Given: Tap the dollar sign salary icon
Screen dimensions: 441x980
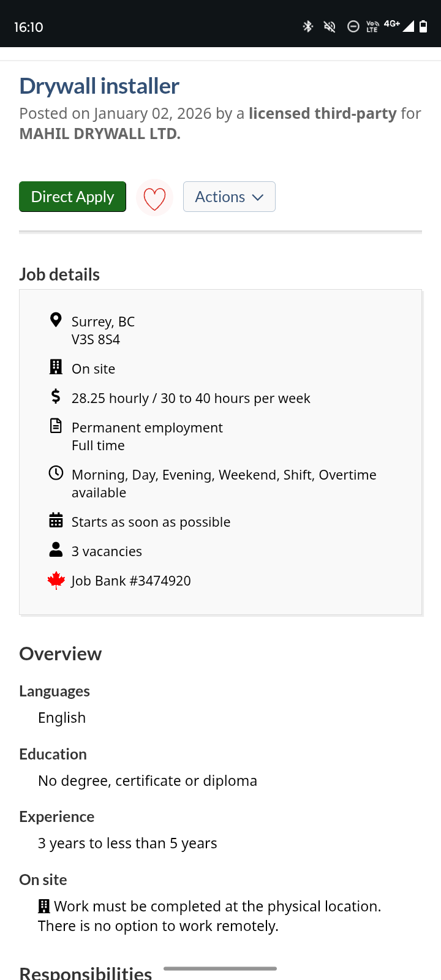Looking at the screenshot, I should point(56,396).
